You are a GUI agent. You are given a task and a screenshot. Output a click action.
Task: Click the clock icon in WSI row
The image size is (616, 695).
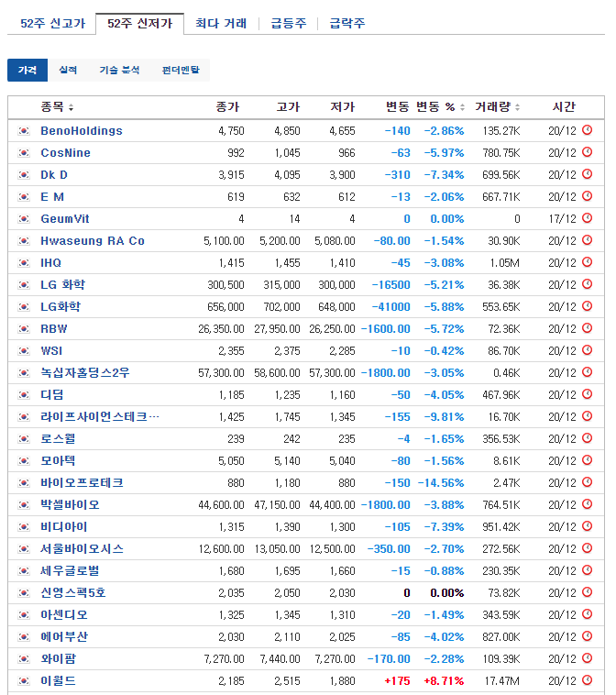[x=588, y=350]
